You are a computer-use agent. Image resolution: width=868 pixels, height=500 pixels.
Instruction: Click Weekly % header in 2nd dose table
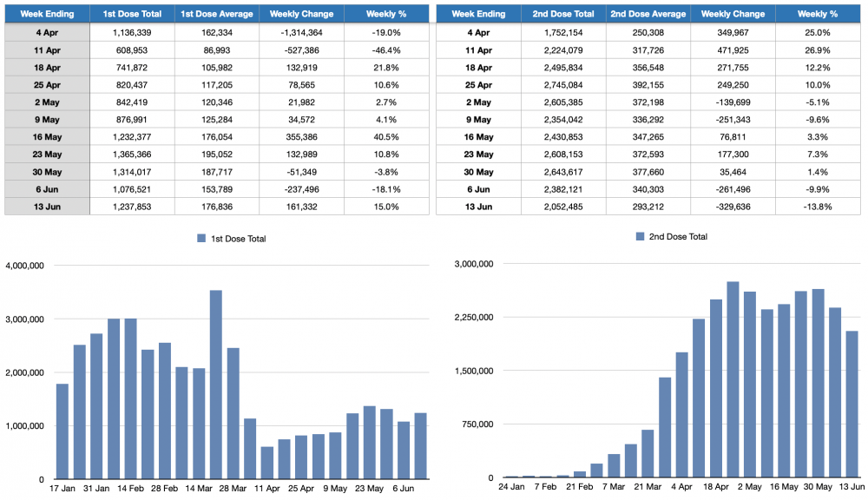[818, 14]
